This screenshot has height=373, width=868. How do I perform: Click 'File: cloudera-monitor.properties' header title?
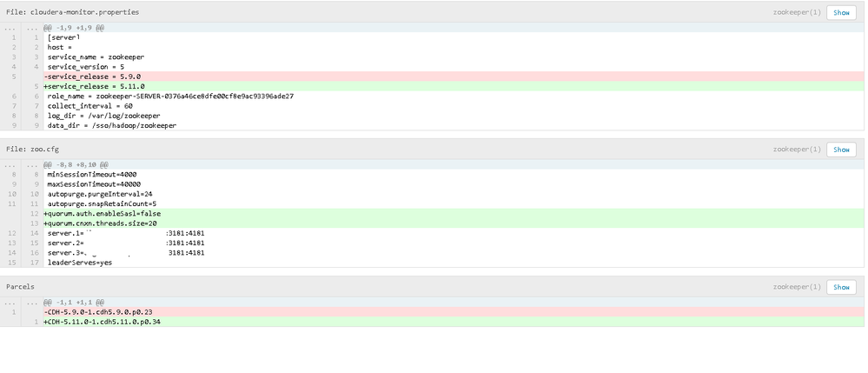[72, 12]
